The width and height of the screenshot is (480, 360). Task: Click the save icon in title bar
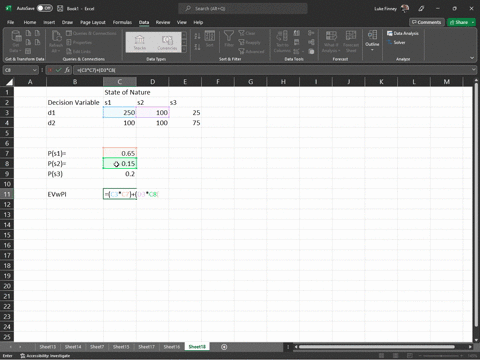(60, 9)
